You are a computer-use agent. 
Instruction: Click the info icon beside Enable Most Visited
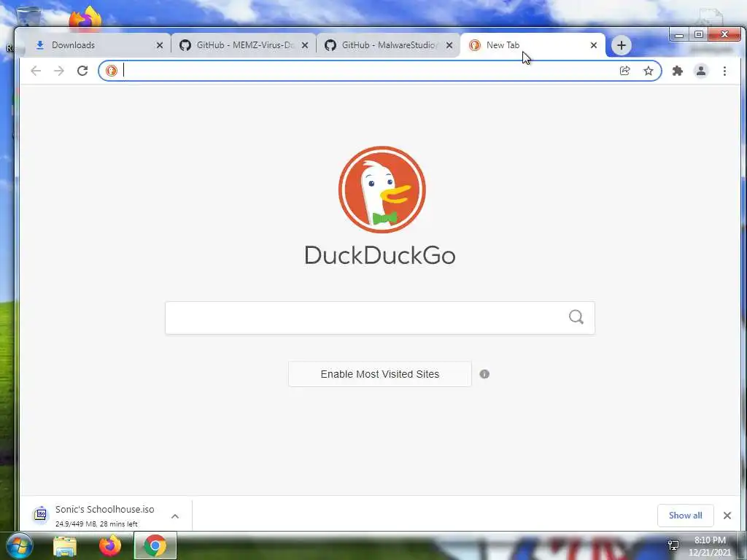click(x=484, y=374)
